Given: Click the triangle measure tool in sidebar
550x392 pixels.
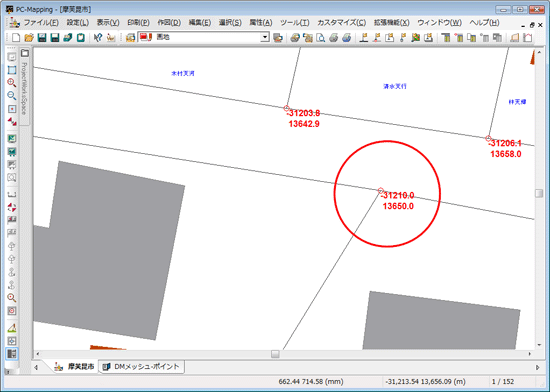Looking at the screenshot, I should pyautogui.click(x=12, y=328).
